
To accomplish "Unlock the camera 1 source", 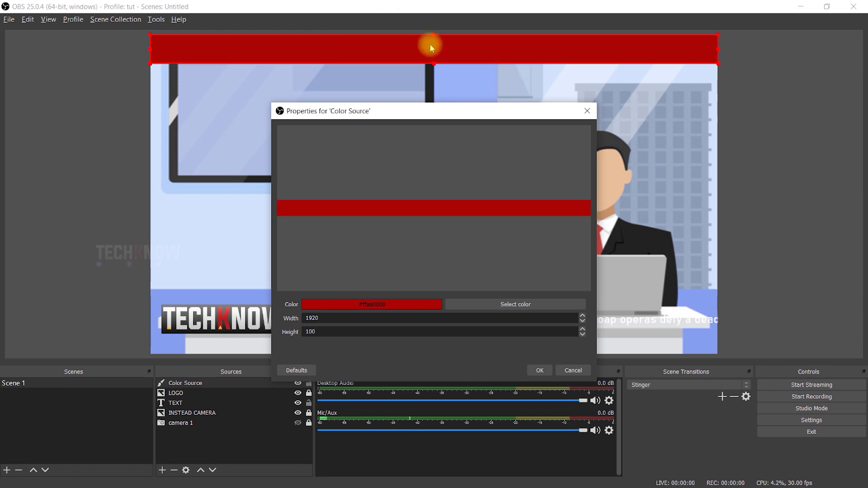I will pos(309,423).
